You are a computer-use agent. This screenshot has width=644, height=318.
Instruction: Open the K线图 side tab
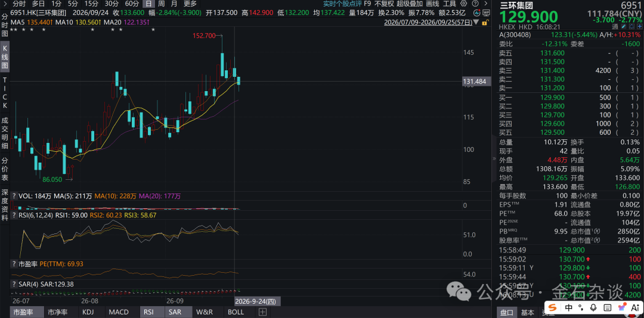point(5,57)
